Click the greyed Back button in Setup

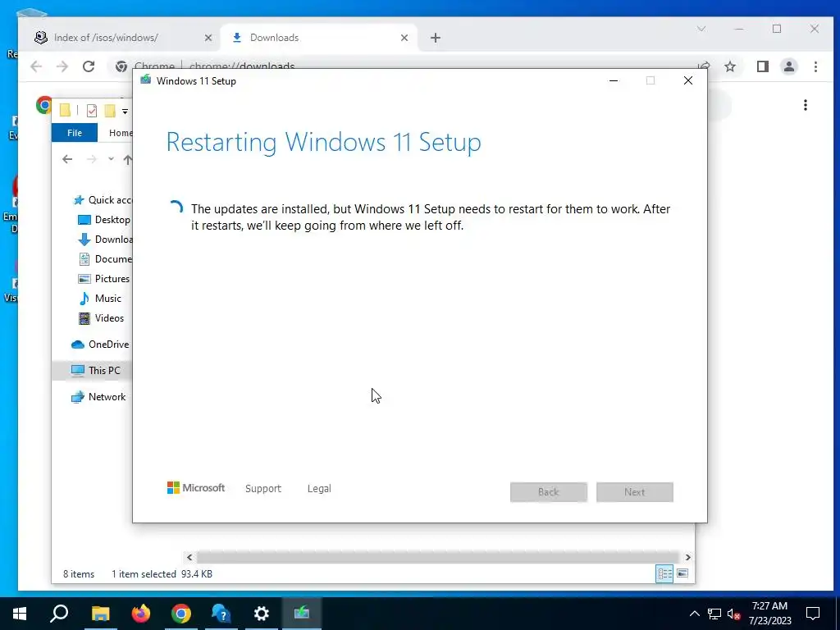549,492
